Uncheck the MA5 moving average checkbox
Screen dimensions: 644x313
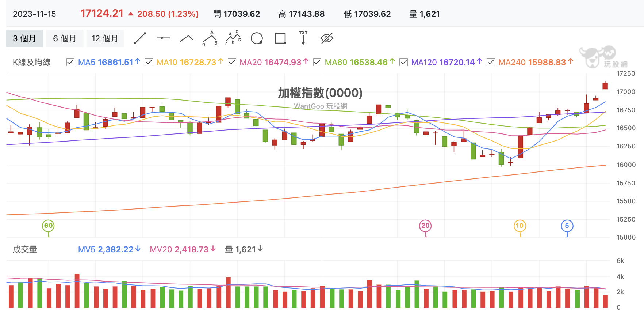(70, 62)
